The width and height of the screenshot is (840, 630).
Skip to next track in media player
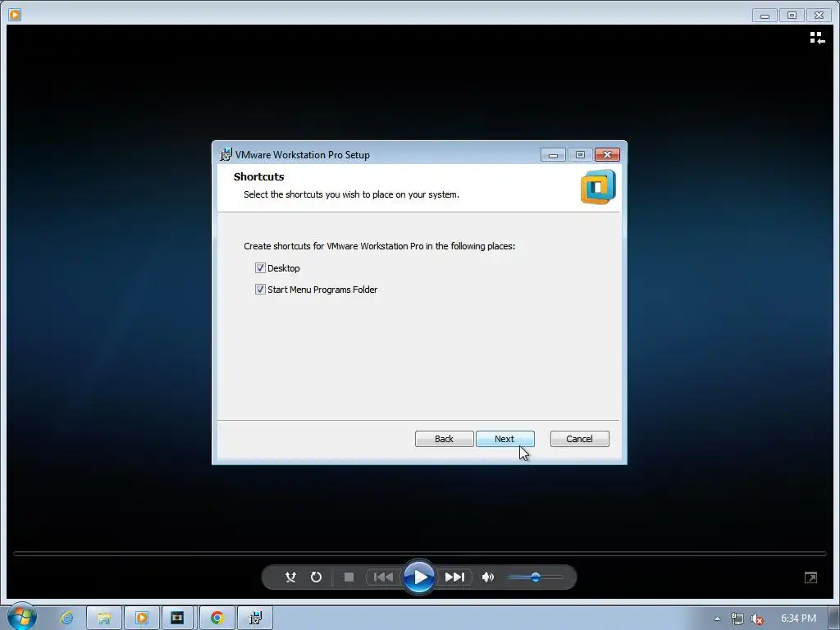point(454,577)
